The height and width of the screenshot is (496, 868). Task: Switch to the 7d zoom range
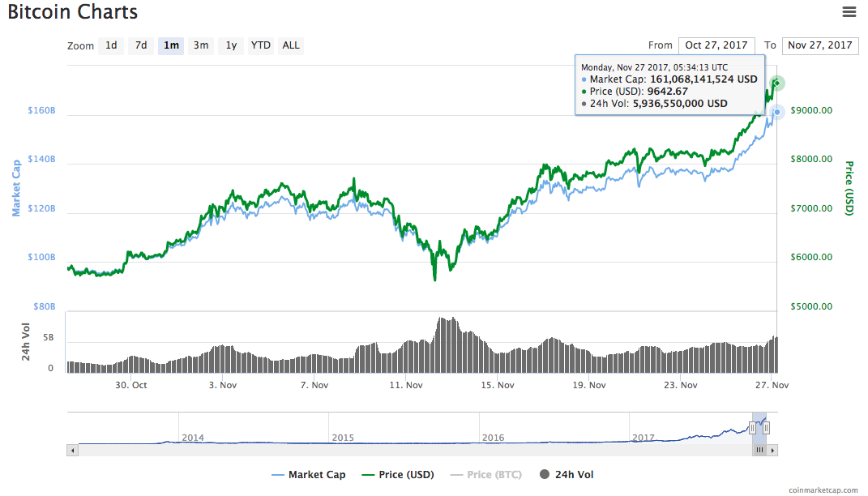(x=141, y=45)
